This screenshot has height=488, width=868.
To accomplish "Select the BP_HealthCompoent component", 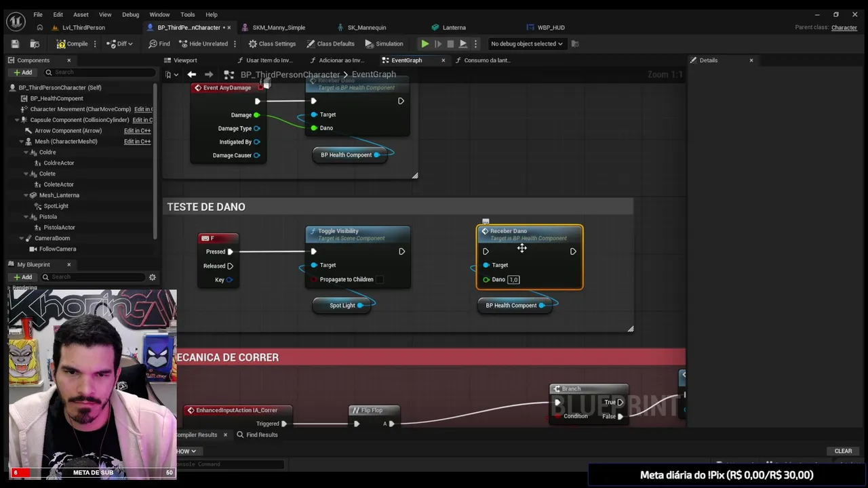I will click(56, 98).
